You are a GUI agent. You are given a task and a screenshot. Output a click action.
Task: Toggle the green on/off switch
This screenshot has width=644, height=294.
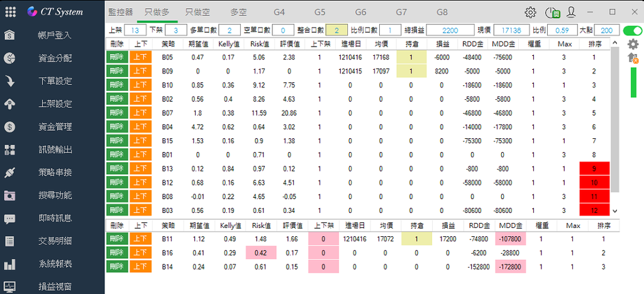[632, 30]
